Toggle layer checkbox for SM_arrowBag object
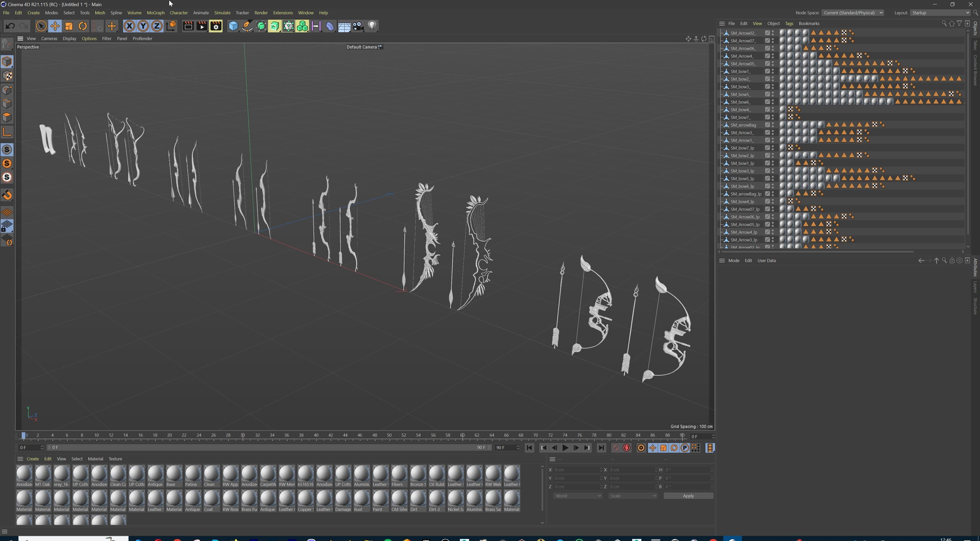Screen dimensions: 980x541 (767, 125)
